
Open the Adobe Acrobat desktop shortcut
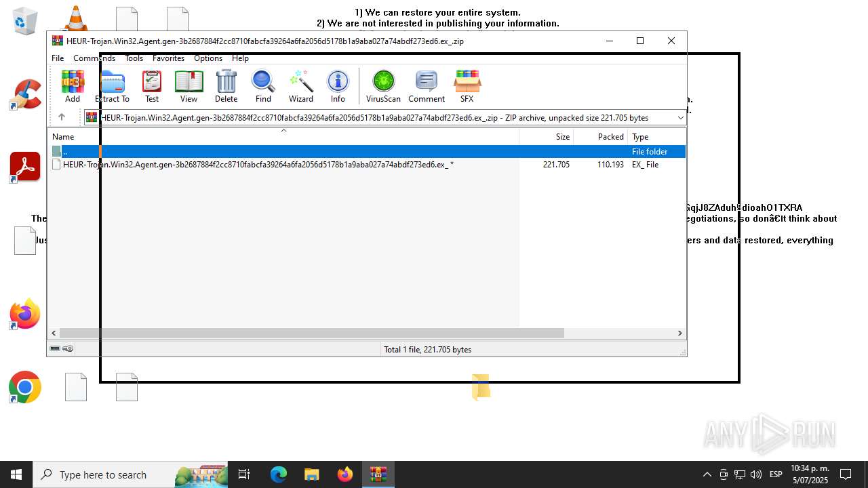(x=25, y=167)
